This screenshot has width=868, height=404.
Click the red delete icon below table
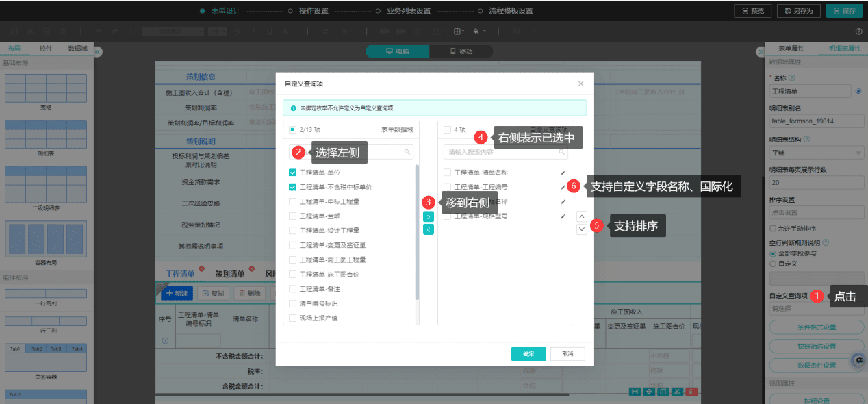pyautogui.click(x=692, y=392)
